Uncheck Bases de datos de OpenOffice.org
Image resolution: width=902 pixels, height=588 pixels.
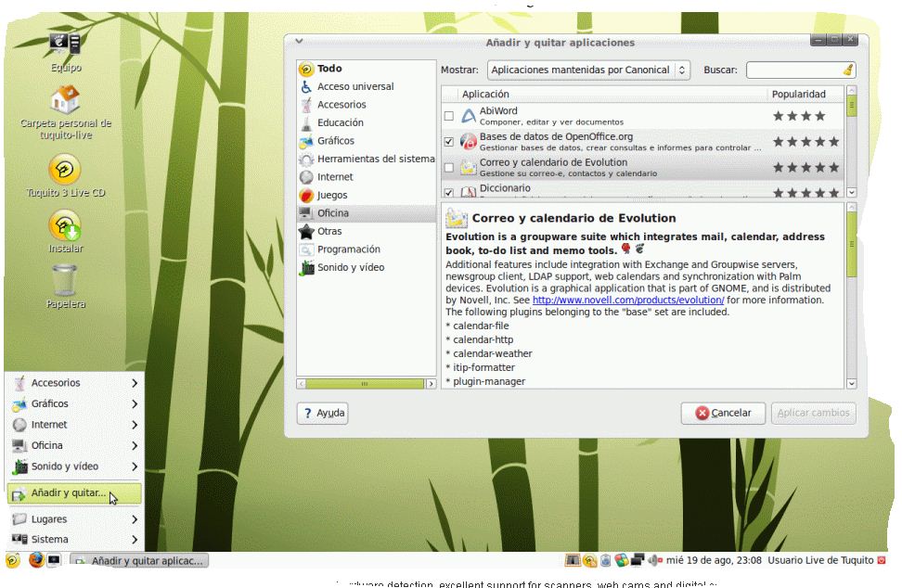449,141
